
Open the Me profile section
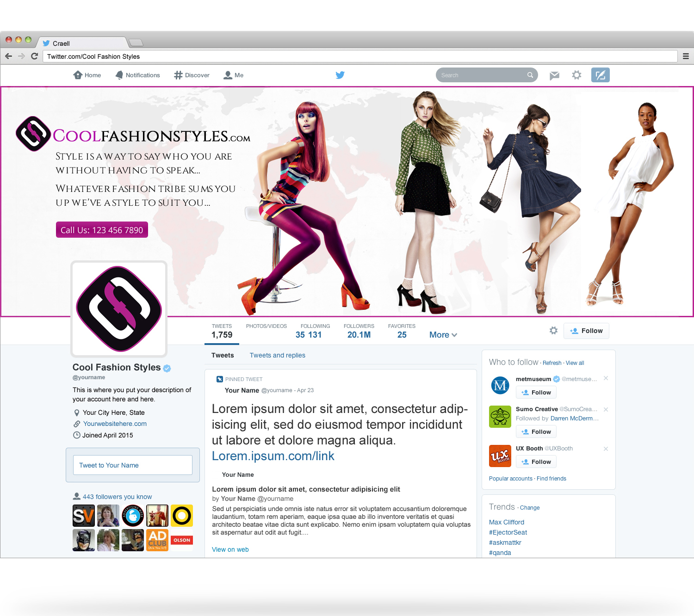[233, 74]
